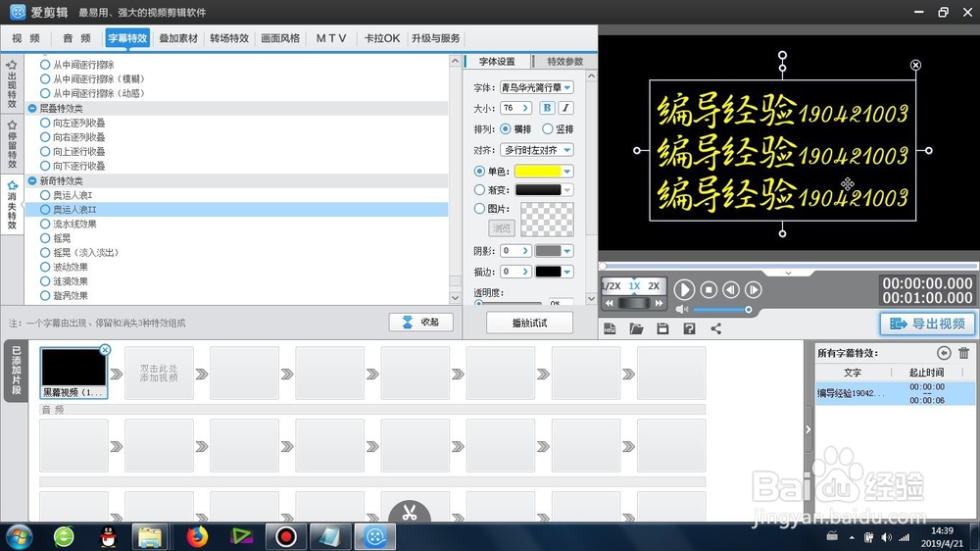Increase font size with arrow
Image resolution: width=980 pixels, height=551 pixels.
click(525, 108)
